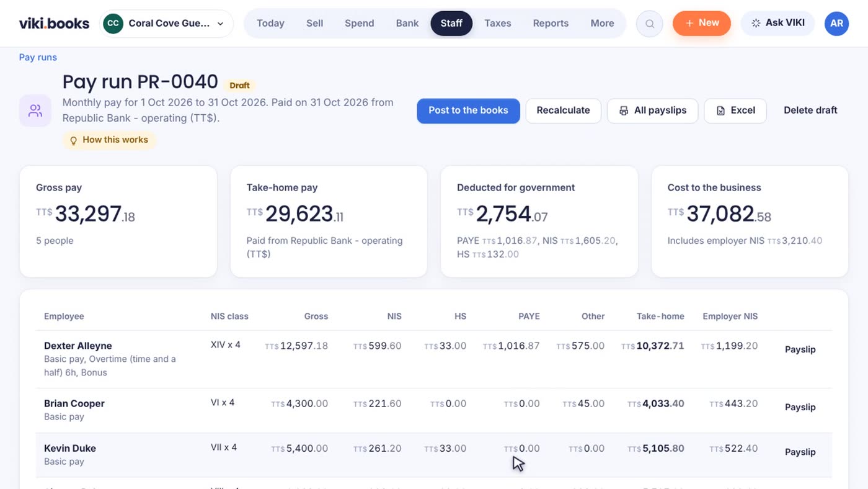Viewport: 868px width, 489px height.
Task: Click the Take-home pay summary card
Action: tap(329, 221)
